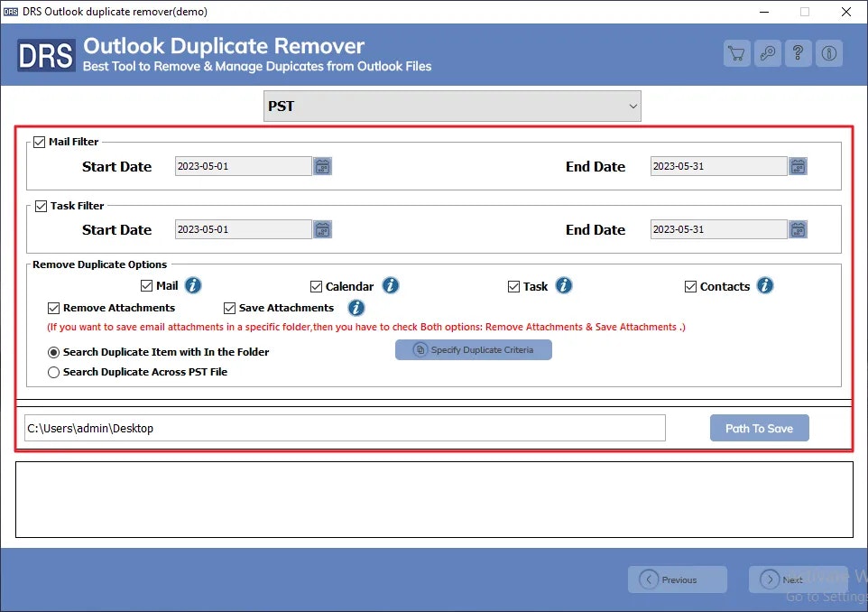The width and height of the screenshot is (868, 612).
Task: Close the DRS Outlook duplicate remover window
Action: (x=845, y=12)
